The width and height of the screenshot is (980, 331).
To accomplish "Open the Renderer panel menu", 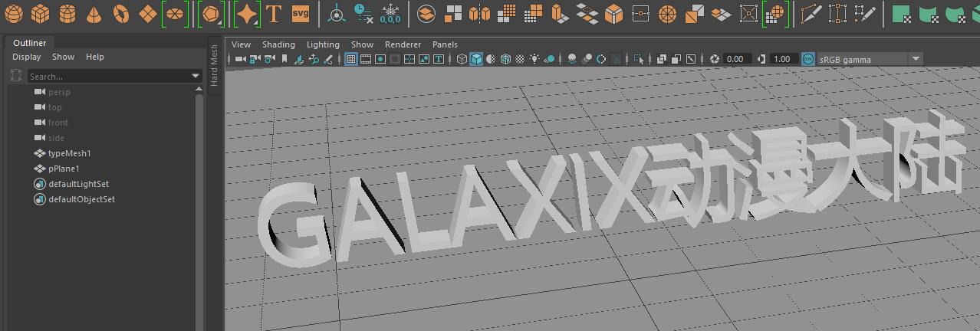I will tap(403, 44).
